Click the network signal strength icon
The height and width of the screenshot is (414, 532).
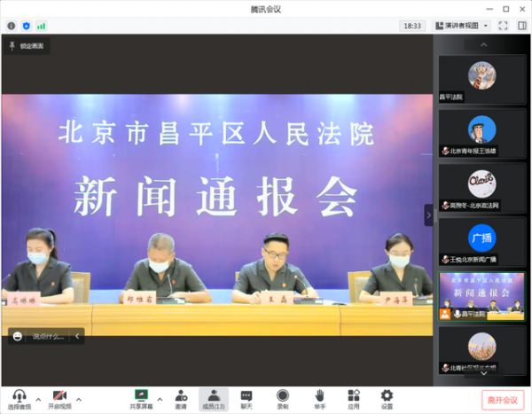click(41, 26)
